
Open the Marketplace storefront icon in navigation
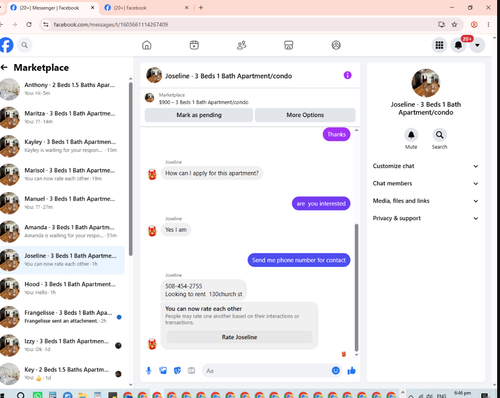click(x=289, y=45)
